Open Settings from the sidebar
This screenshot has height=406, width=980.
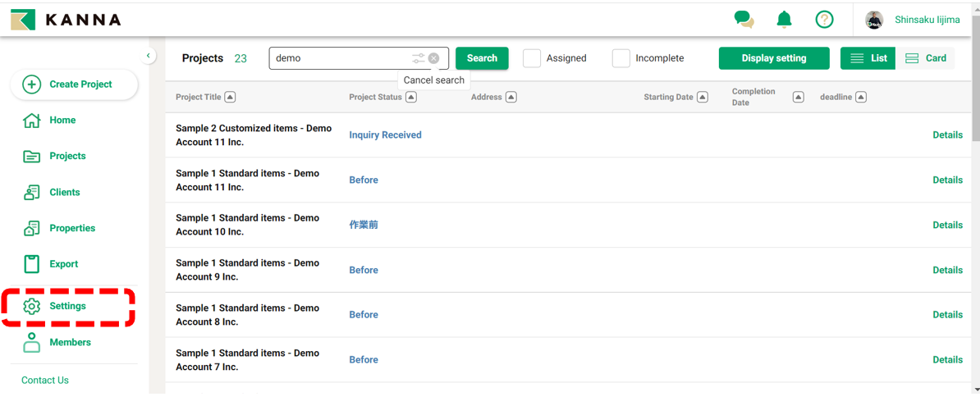pos(67,306)
